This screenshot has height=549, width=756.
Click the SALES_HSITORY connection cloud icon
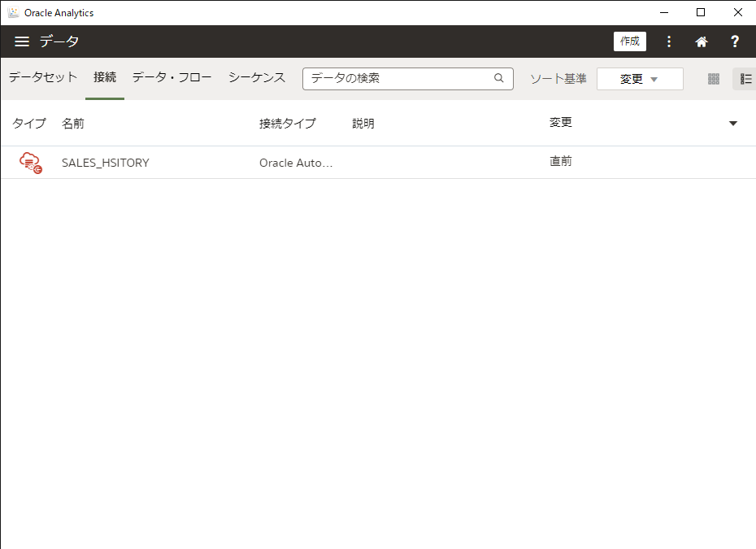pos(30,163)
